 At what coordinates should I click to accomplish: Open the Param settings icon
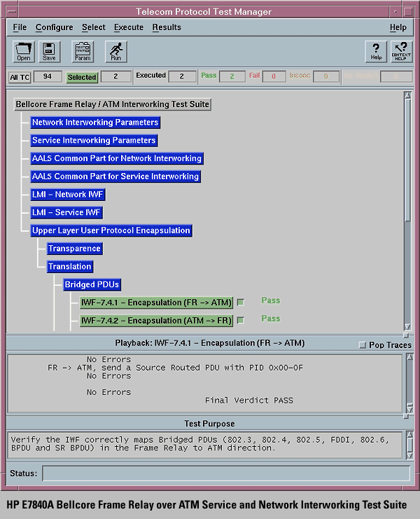coord(83,51)
